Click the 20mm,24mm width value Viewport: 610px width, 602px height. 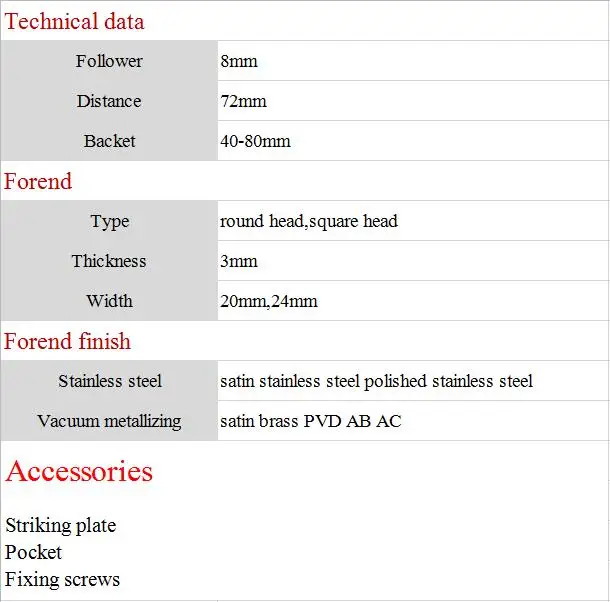(269, 301)
